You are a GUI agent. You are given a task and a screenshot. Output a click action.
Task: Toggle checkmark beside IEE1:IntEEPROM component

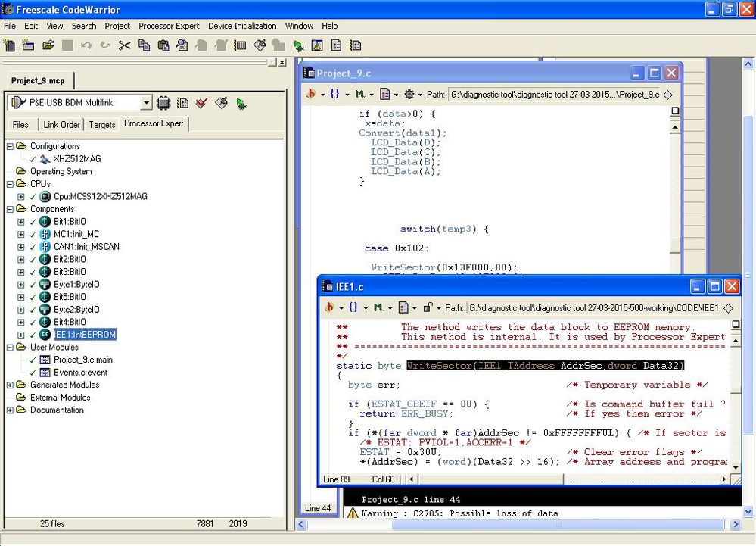(33, 334)
